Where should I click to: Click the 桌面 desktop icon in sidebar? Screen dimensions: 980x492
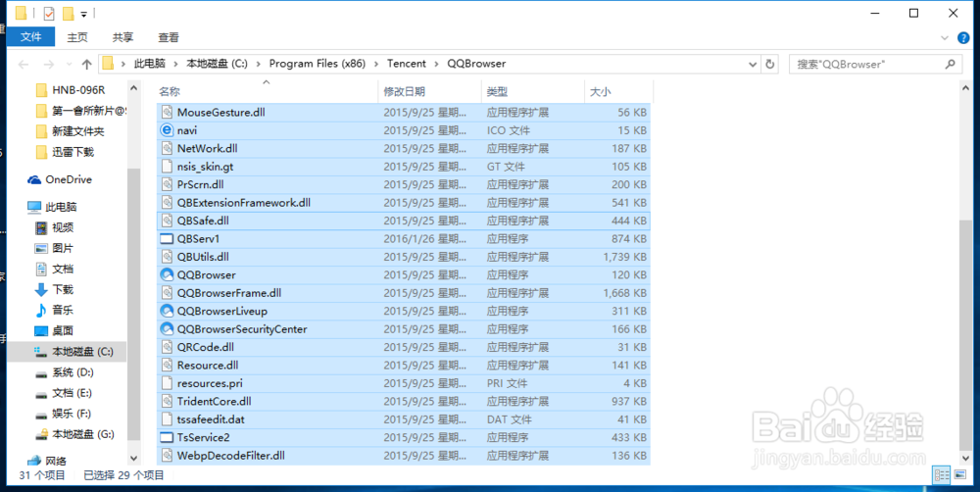point(40,330)
